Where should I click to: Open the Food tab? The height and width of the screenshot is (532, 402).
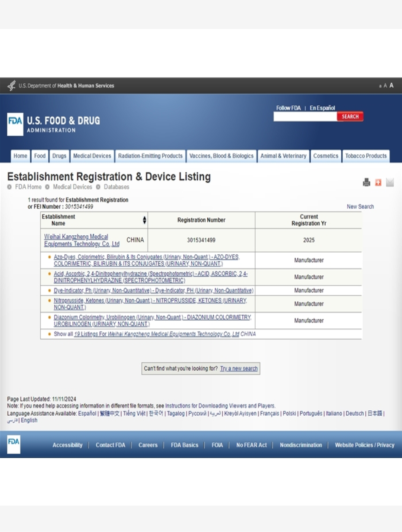click(40, 156)
